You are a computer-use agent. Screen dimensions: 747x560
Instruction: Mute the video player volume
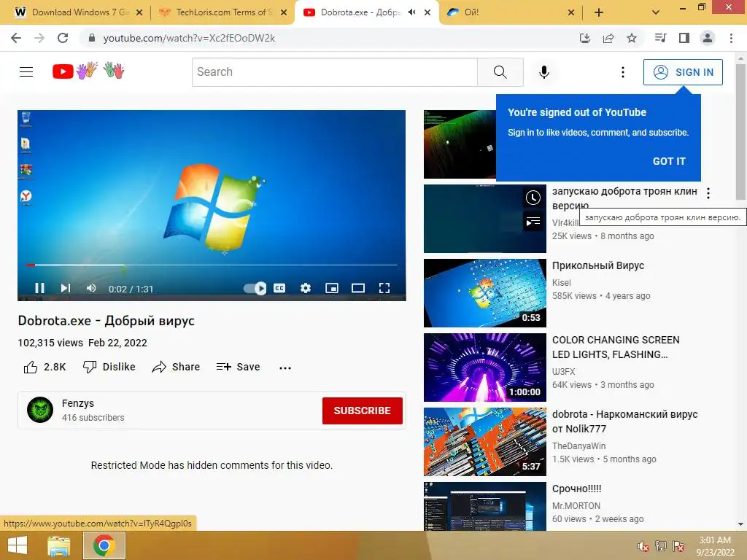[91, 288]
